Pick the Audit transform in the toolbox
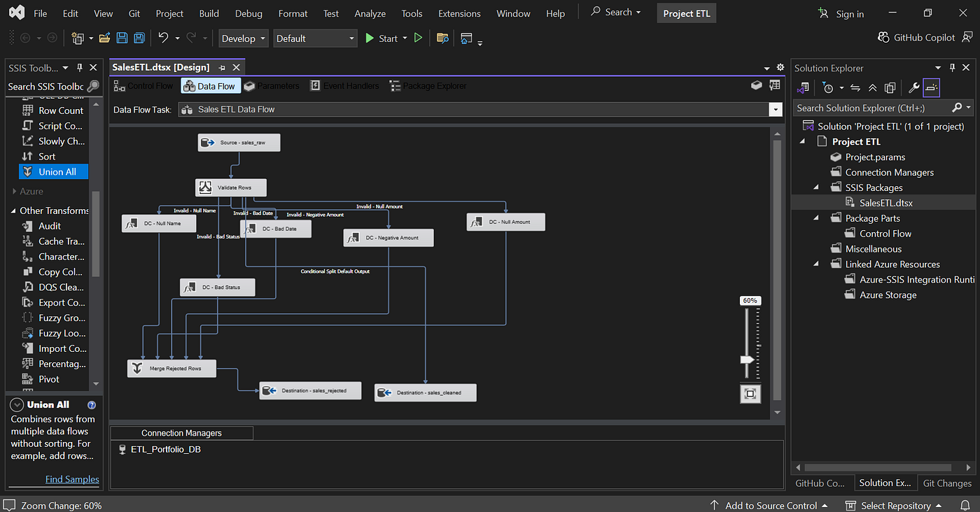The width and height of the screenshot is (980, 512). [x=52, y=226]
